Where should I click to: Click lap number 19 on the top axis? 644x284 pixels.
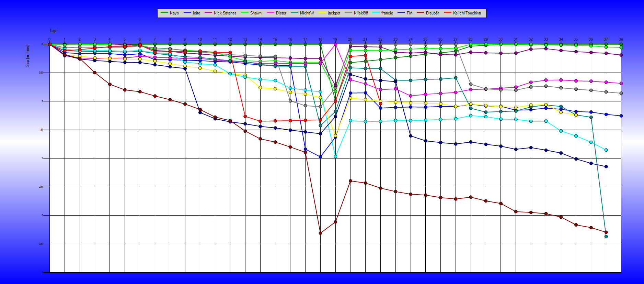335,39
